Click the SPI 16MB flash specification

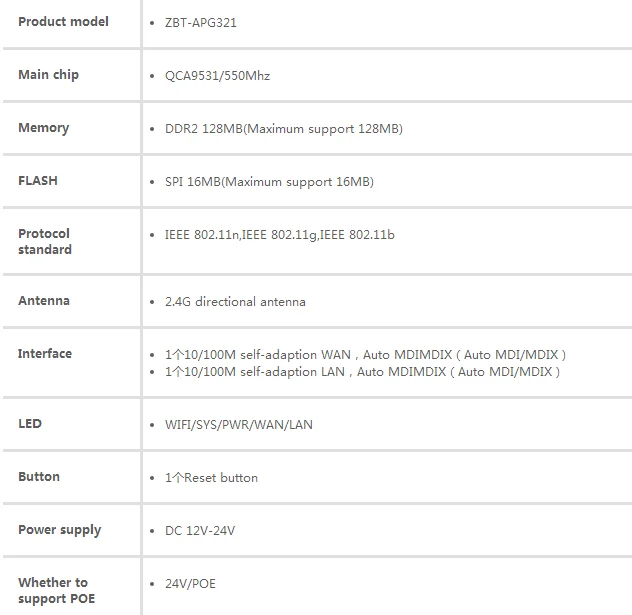[269, 182]
